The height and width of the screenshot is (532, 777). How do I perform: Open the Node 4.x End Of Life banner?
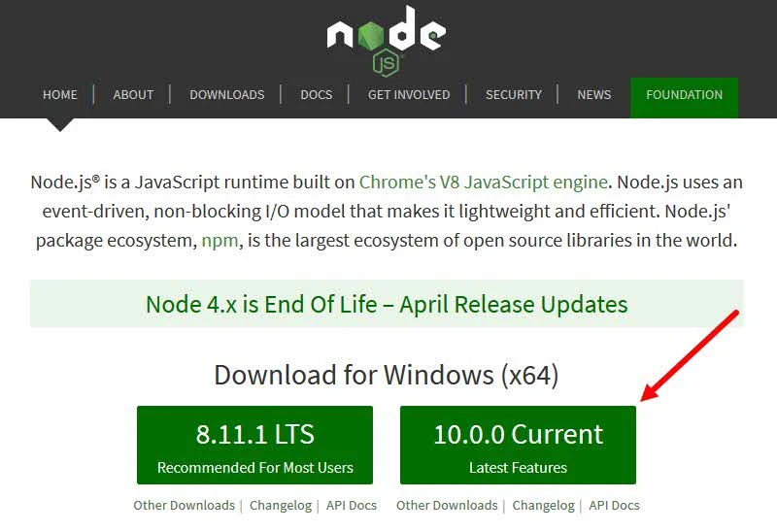(x=387, y=304)
